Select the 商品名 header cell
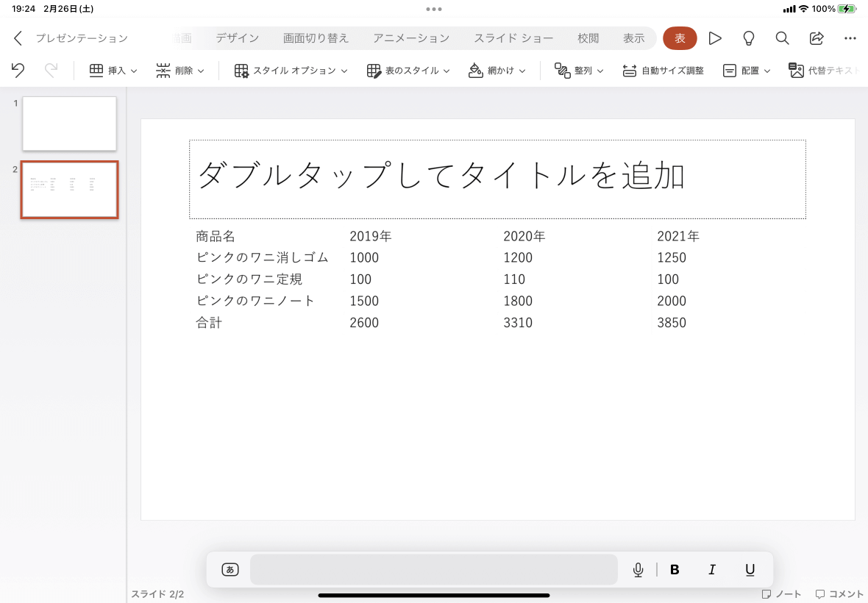Viewport: 868px width, 603px height. pyautogui.click(x=216, y=236)
